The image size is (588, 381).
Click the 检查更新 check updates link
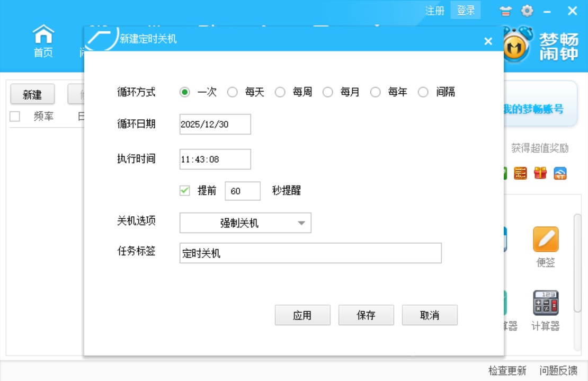(x=507, y=371)
